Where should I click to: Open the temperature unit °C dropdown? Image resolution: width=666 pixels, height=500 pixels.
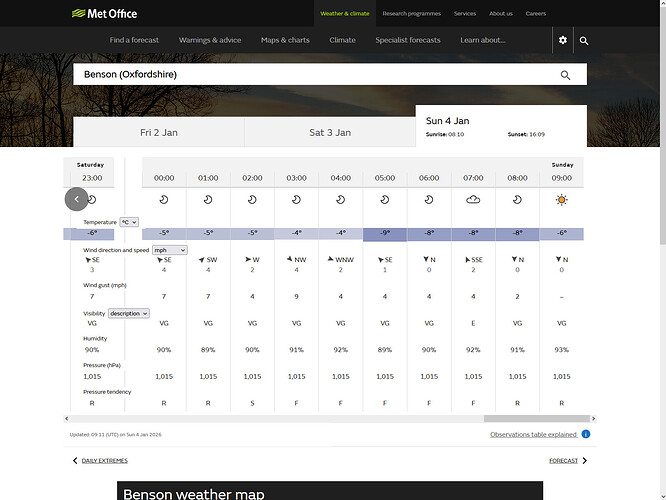(x=129, y=222)
